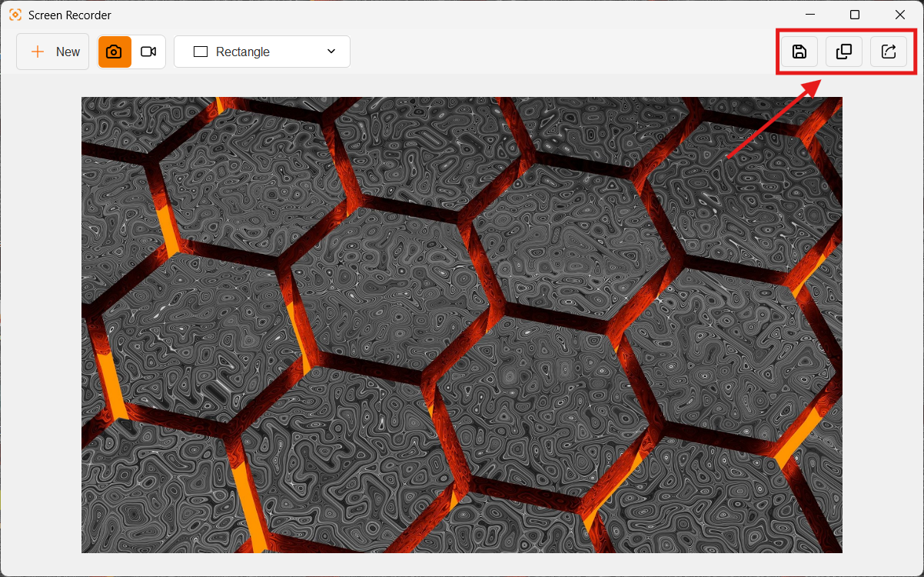
Task: Save the captured screenshot
Action: 799,52
